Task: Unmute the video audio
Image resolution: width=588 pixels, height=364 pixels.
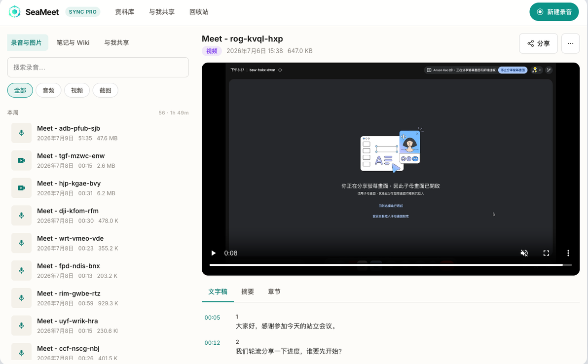Action: (x=524, y=253)
